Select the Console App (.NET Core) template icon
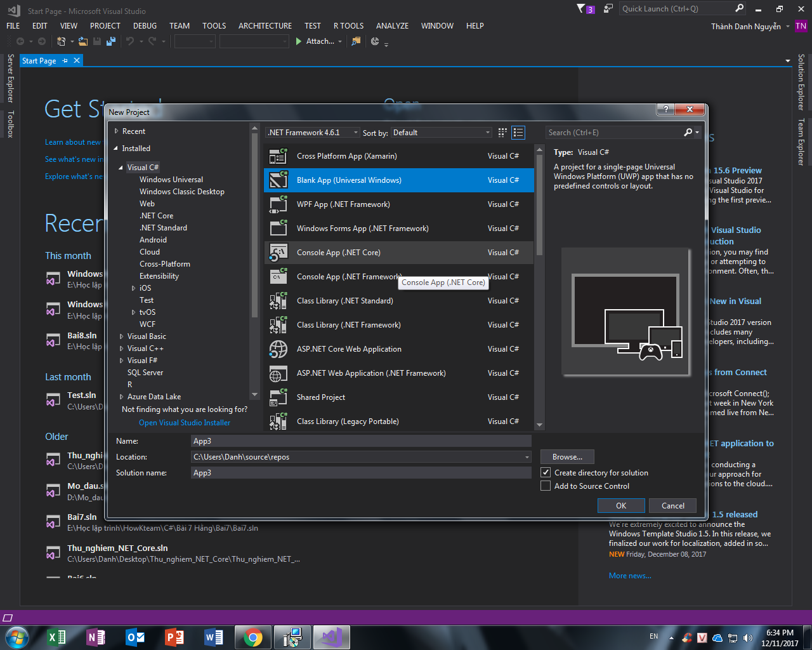812x650 pixels. pyautogui.click(x=278, y=253)
